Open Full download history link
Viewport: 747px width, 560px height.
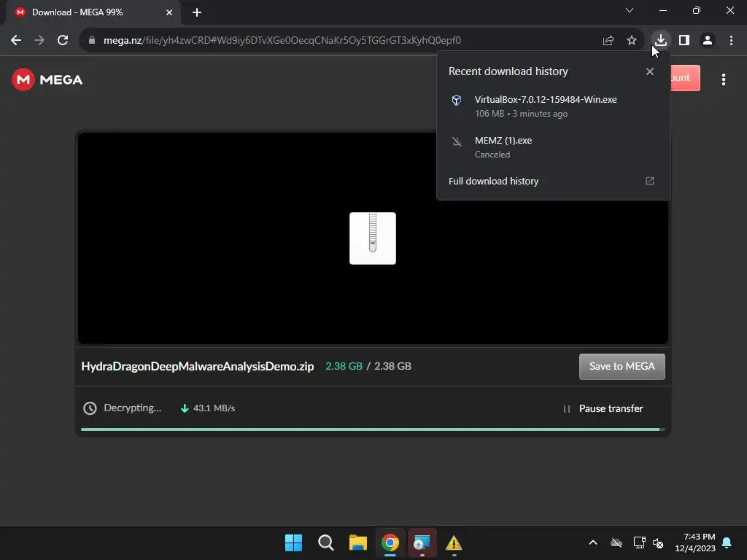(494, 182)
